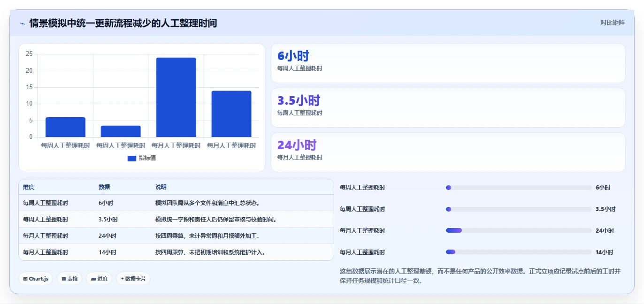This screenshot has height=304, width=644.
Task: Click the table cell 3.5小时 in the 数据 column
Action: [x=108, y=220]
